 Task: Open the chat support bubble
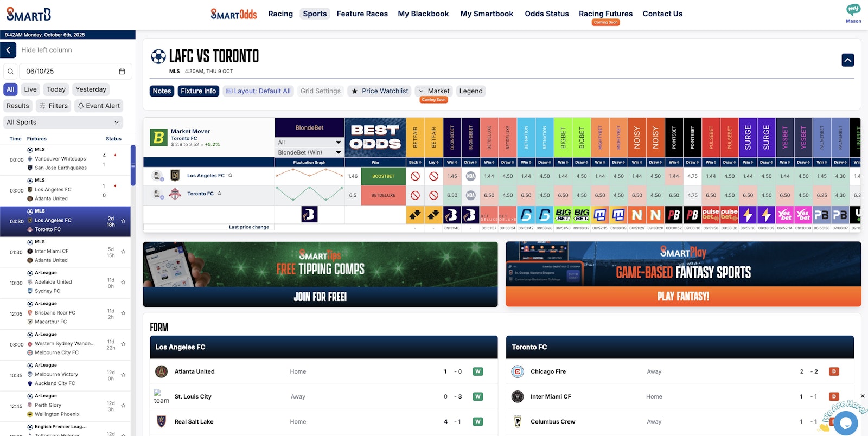(845, 422)
